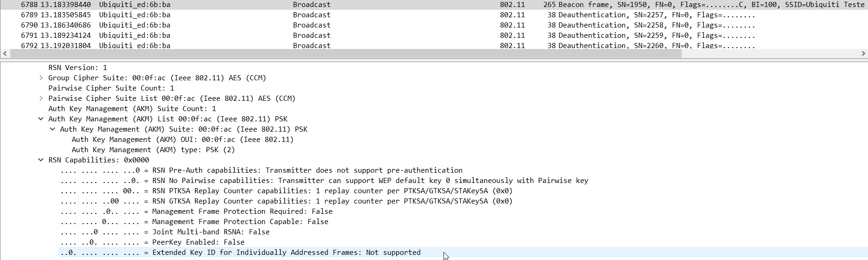Select the AKM type: PSK (2) field
This screenshot has width=868, height=260.
[x=153, y=150]
